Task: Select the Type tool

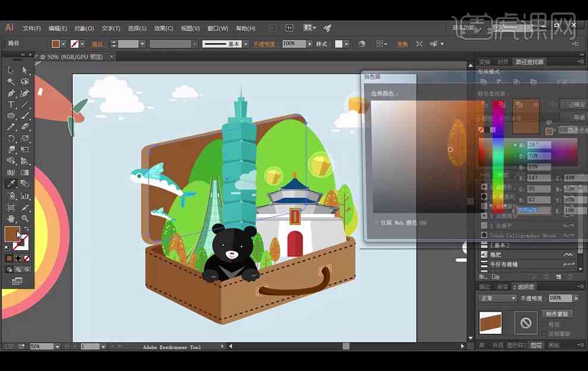Action: [11, 105]
